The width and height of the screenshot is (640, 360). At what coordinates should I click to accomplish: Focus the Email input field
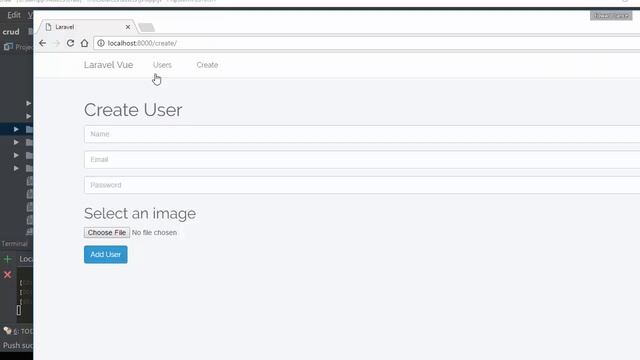coord(362,160)
